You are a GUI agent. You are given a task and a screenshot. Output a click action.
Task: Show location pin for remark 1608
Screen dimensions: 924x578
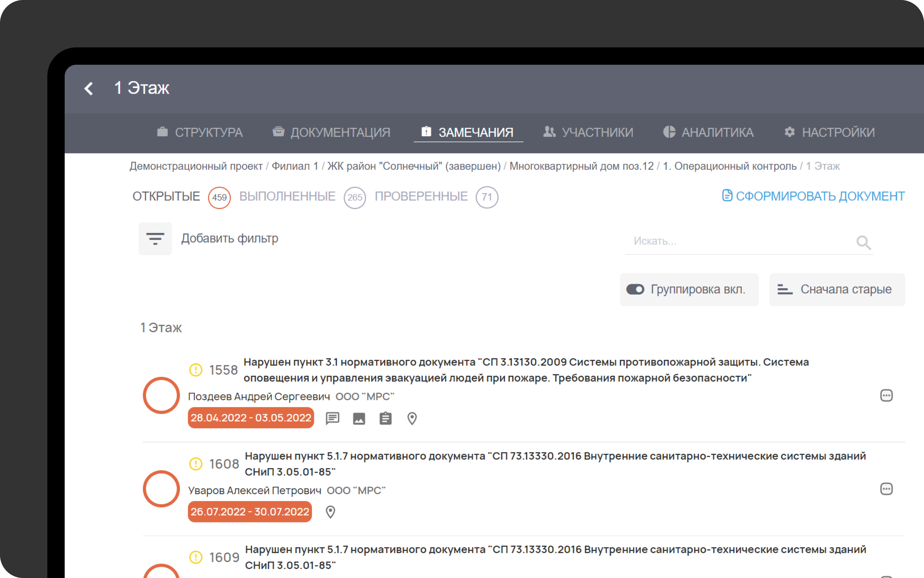click(331, 512)
